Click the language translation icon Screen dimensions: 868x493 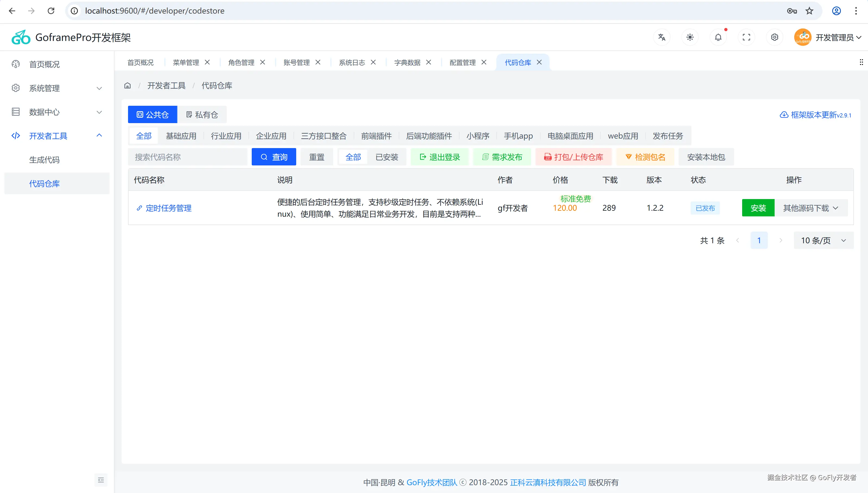(662, 37)
